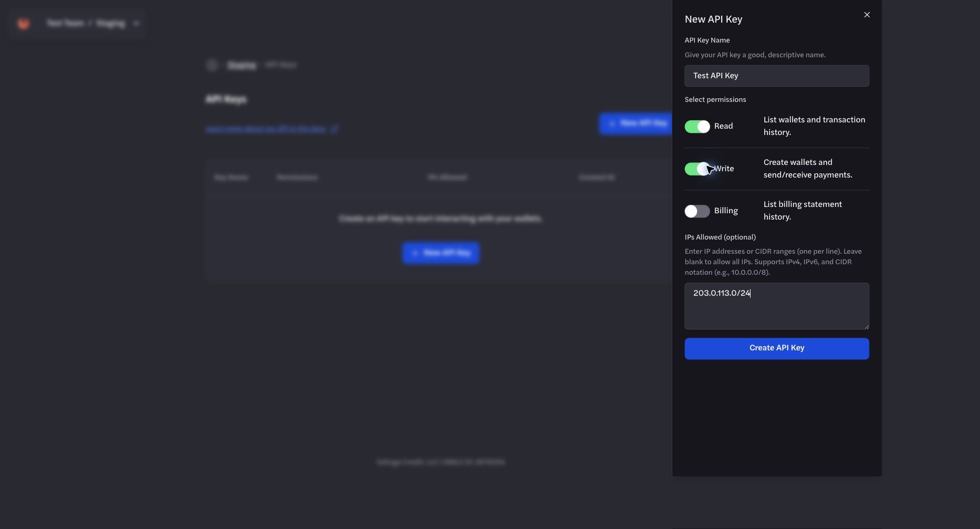Click the 'New API Key' panel heading
Image resolution: width=980 pixels, height=529 pixels.
click(713, 19)
